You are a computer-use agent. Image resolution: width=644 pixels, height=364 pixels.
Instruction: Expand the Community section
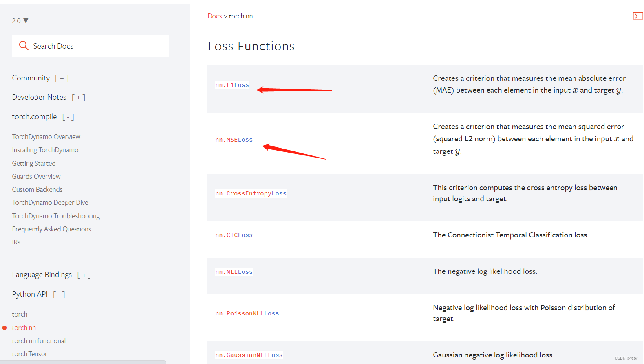pyautogui.click(x=62, y=78)
